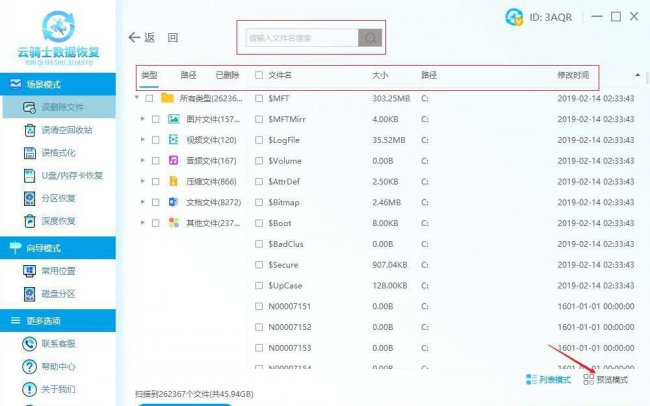Expand the 视频文件(120) node
Viewport: 650px width, 406px height.
pos(143,139)
